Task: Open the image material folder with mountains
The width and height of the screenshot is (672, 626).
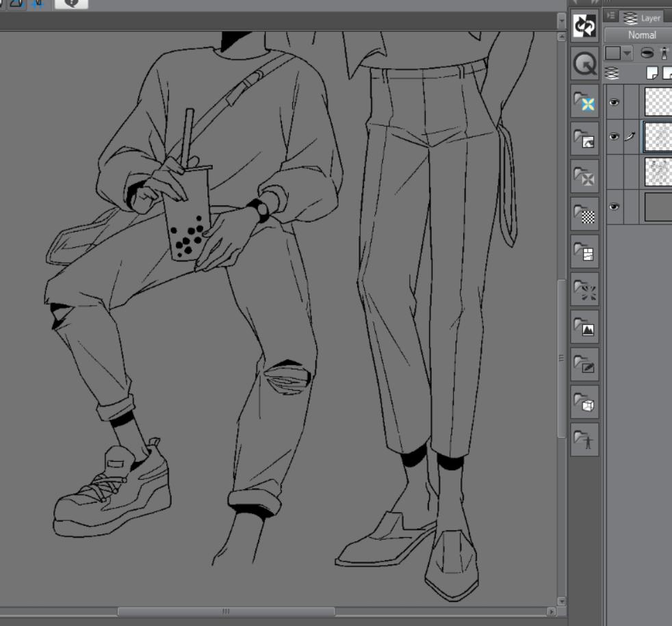Action: (584, 326)
